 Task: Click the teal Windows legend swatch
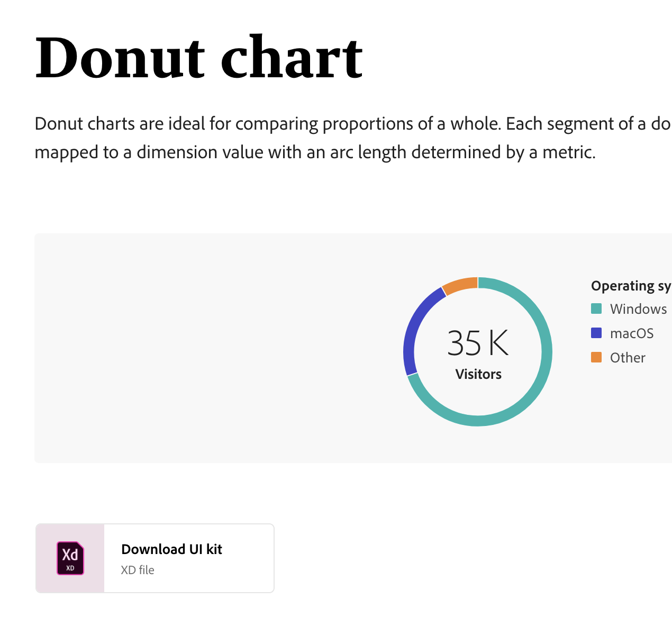[x=596, y=308]
